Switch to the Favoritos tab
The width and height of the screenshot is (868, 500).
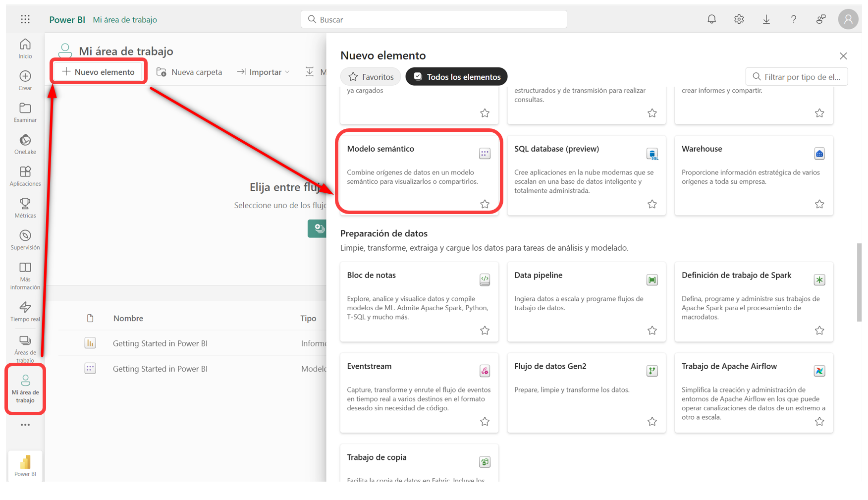(x=371, y=77)
